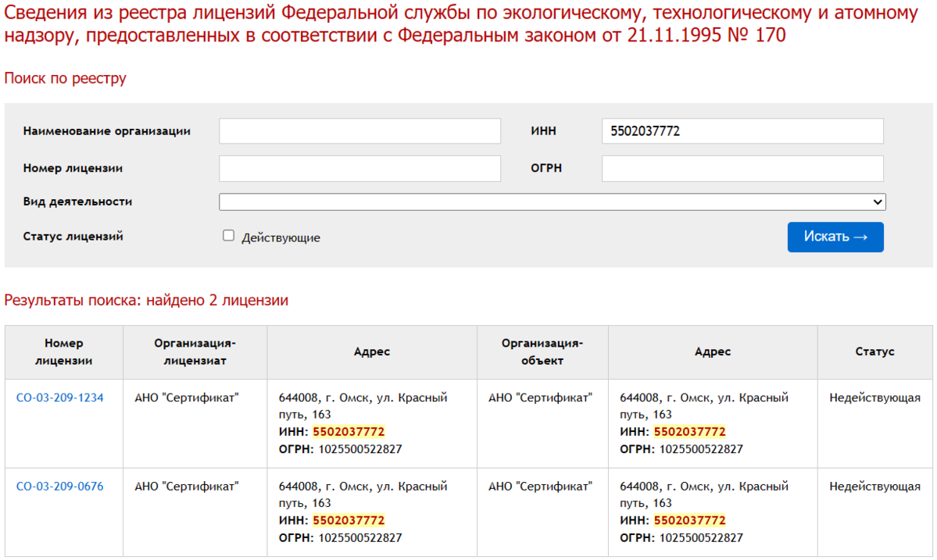
Task: Click the Номер лицензии table column header
Action: (x=63, y=352)
